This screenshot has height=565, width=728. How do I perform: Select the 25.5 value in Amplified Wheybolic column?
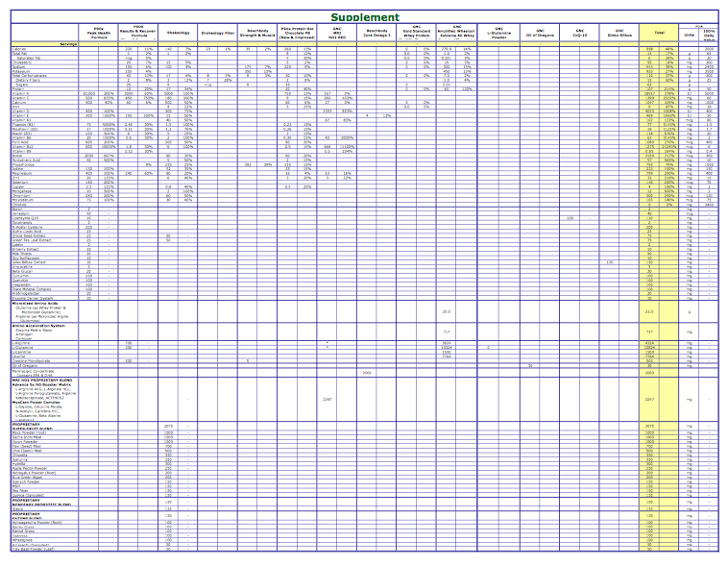(447, 311)
